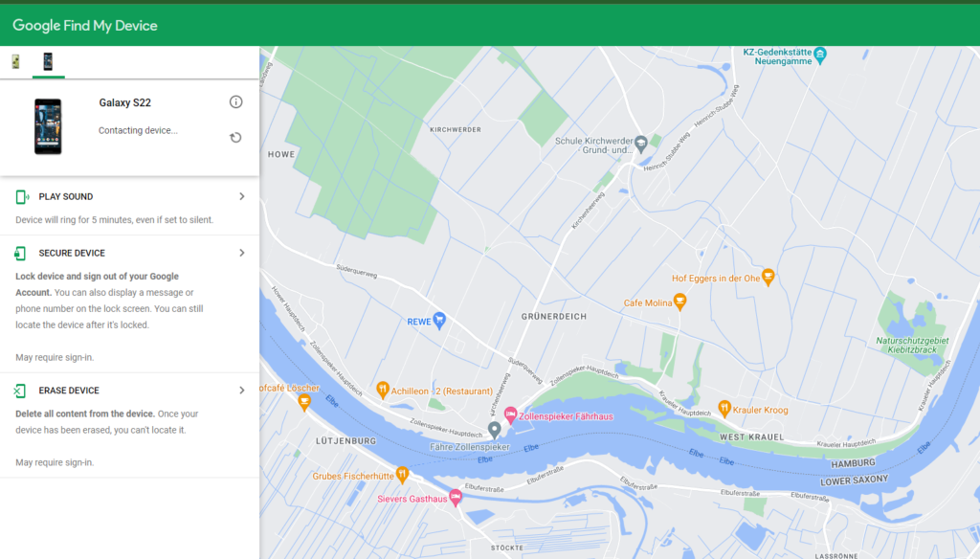
Task: Click the Grubes Fischerhütte restaurant pin
Action: [x=403, y=475]
